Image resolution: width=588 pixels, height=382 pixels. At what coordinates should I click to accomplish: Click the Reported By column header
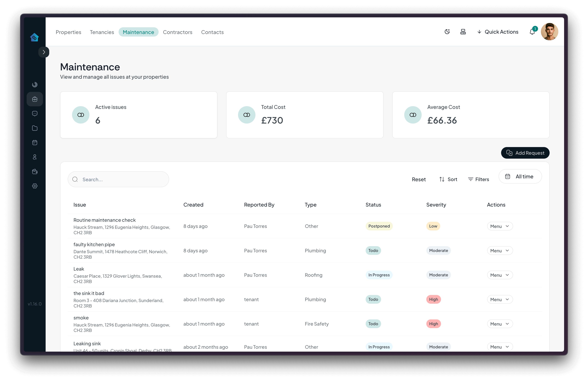[259, 205]
